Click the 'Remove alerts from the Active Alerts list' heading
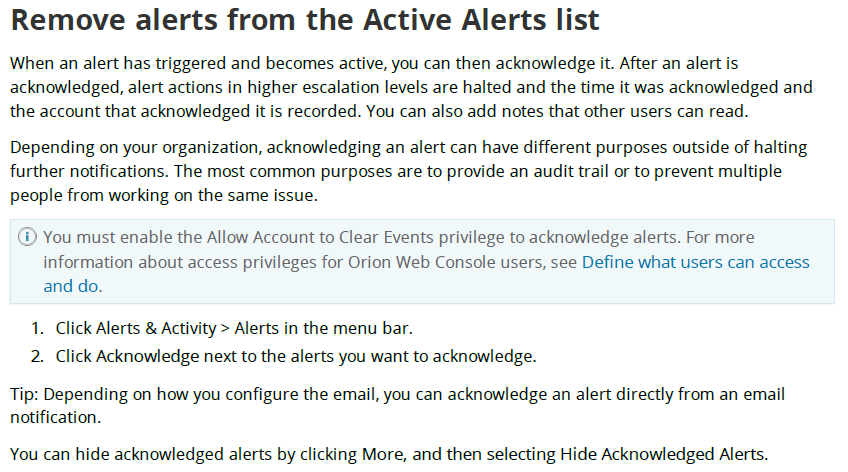 (305, 19)
